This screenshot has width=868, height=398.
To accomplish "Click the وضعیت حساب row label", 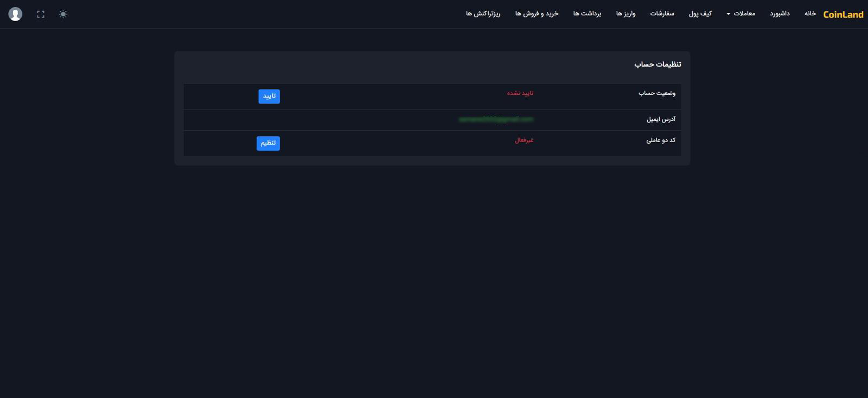I will 656,93.
